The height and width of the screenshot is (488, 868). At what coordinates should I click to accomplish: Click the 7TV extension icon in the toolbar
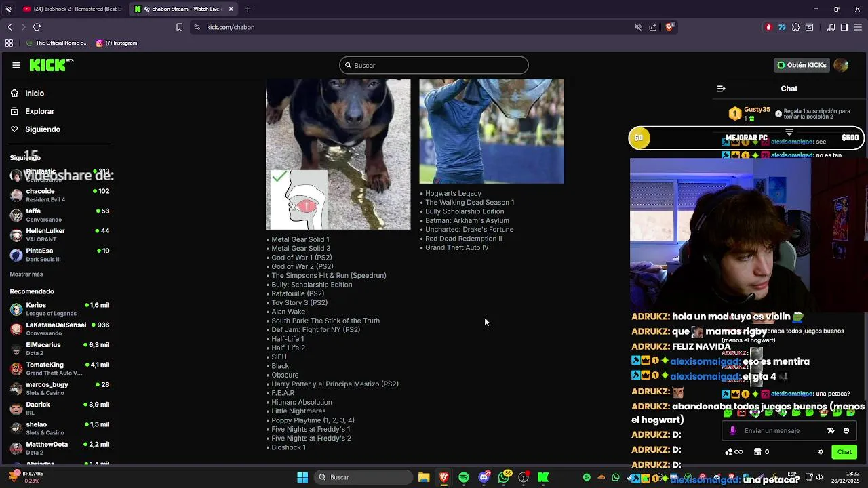coord(782,27)
